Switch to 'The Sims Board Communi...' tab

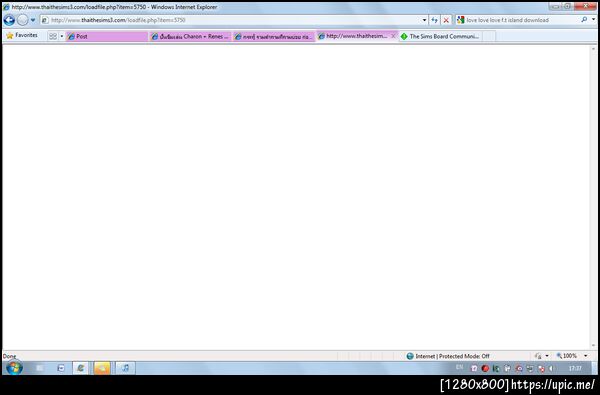coord(440,36)
